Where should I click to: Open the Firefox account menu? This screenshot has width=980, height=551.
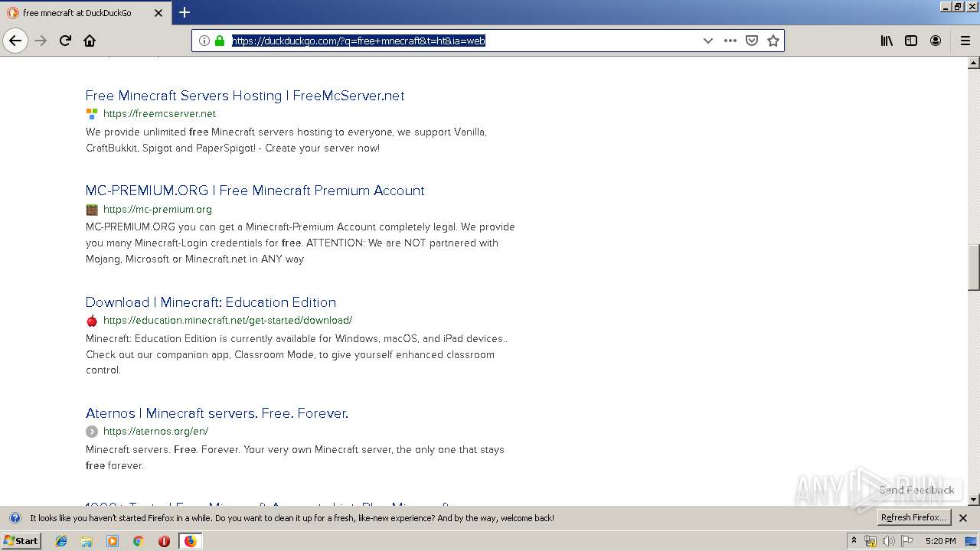936,41
